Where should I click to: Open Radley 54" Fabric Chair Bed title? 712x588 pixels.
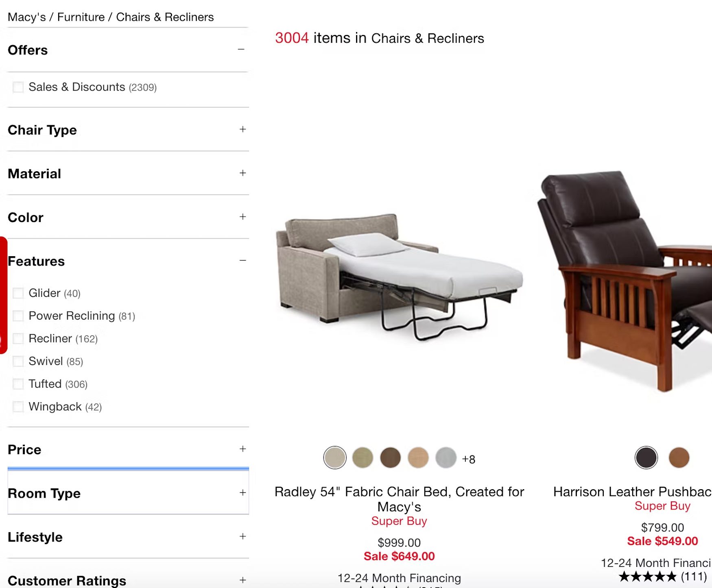click(x=399, y=499)
